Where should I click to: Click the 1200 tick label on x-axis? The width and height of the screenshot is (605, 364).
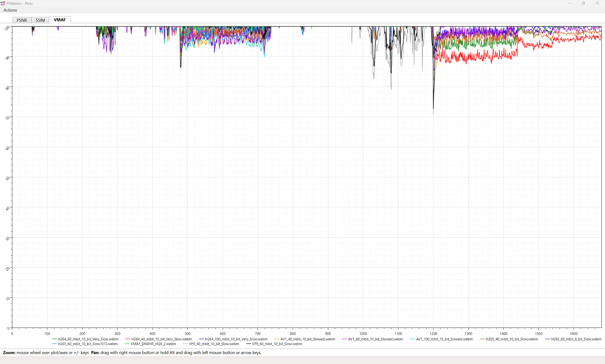433,334
